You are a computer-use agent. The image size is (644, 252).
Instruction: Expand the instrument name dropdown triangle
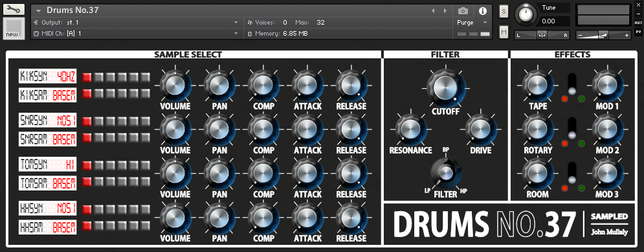39,11
